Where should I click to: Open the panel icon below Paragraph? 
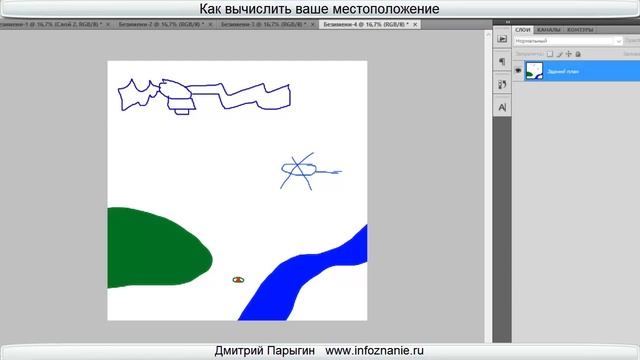pos(502,84)
